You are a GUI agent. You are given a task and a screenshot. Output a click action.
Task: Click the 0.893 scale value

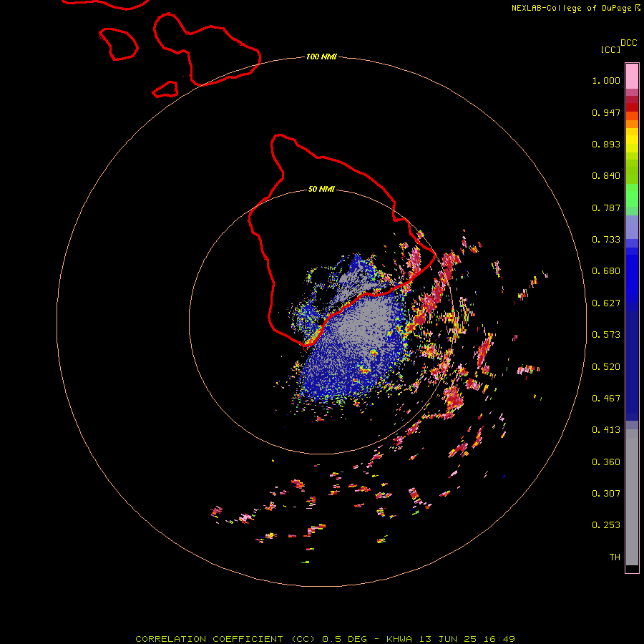[606, 144]
